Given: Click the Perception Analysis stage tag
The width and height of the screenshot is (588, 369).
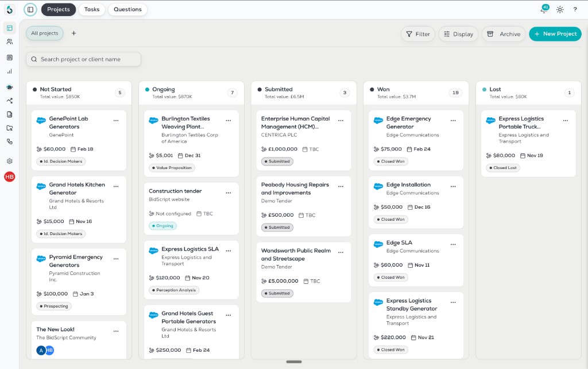Looking at the screenshot, I should (x=174, y=290).
